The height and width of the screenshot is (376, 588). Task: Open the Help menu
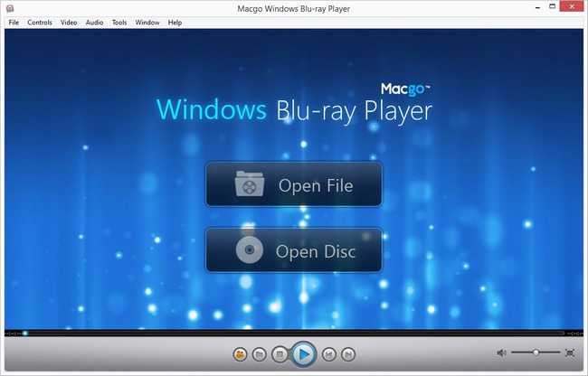pyautogui.click(x=175, y=23)
